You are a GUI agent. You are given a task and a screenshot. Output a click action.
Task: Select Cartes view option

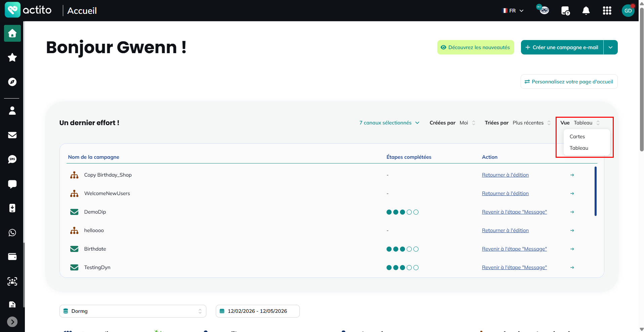tap(587, 137)
